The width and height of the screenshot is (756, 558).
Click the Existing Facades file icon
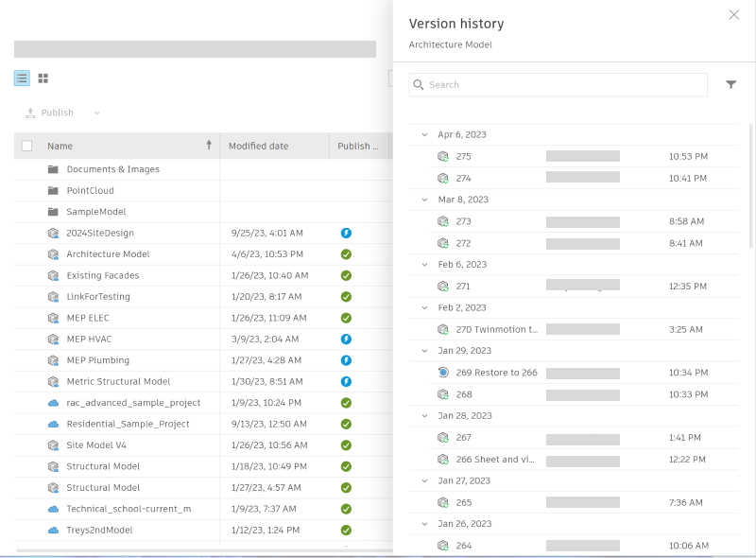tap(54, 275)
